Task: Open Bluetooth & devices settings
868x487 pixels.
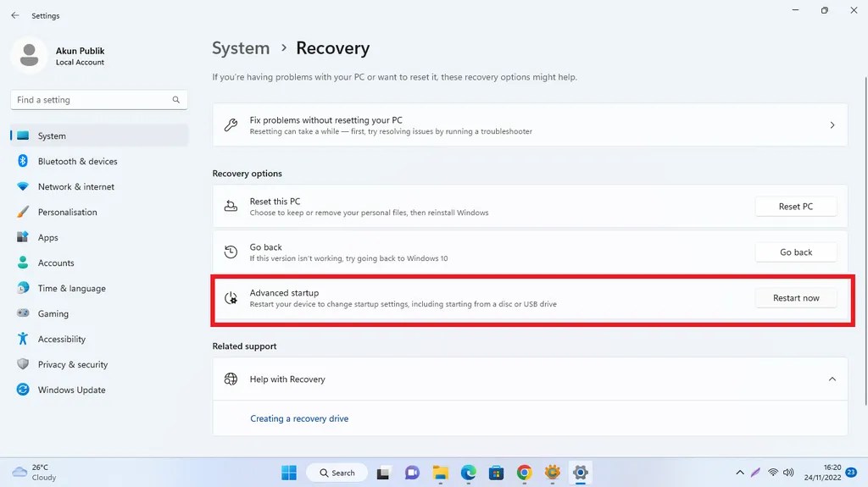Action: 99,161
